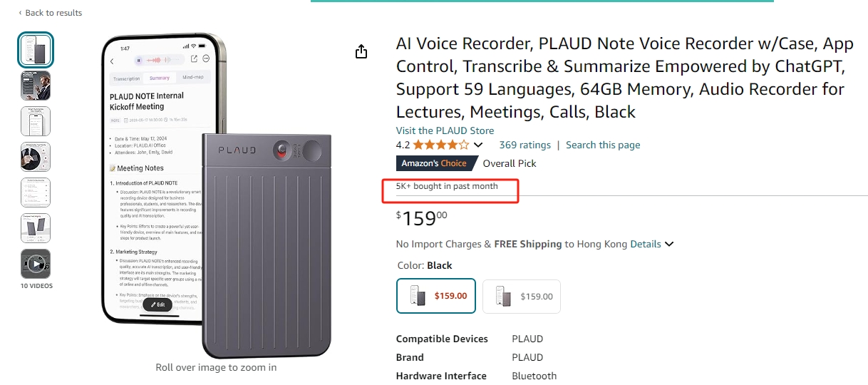Click the back arrow near Back to results
Viewport: 868px width, 385px height.
(x=20, y=13)
